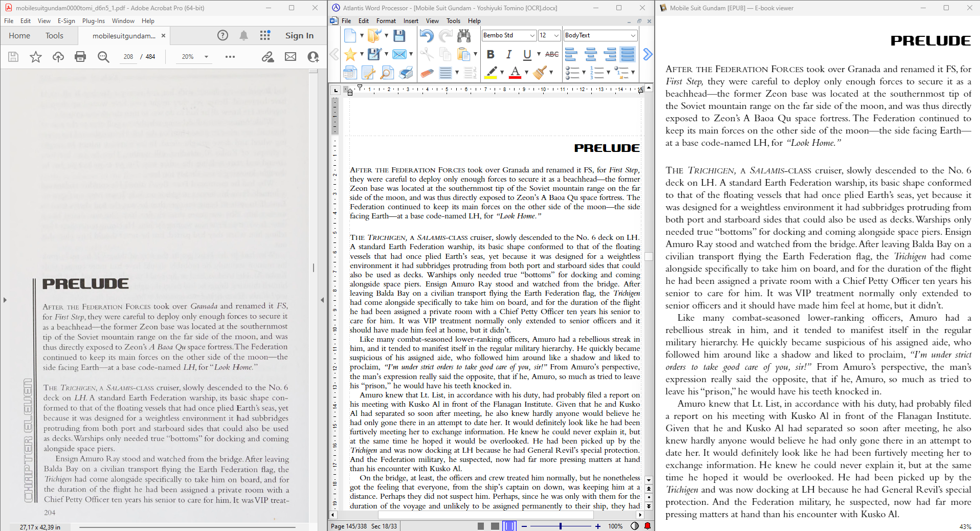Send file by email in Acrobat
980x531 pixels.
291,57
